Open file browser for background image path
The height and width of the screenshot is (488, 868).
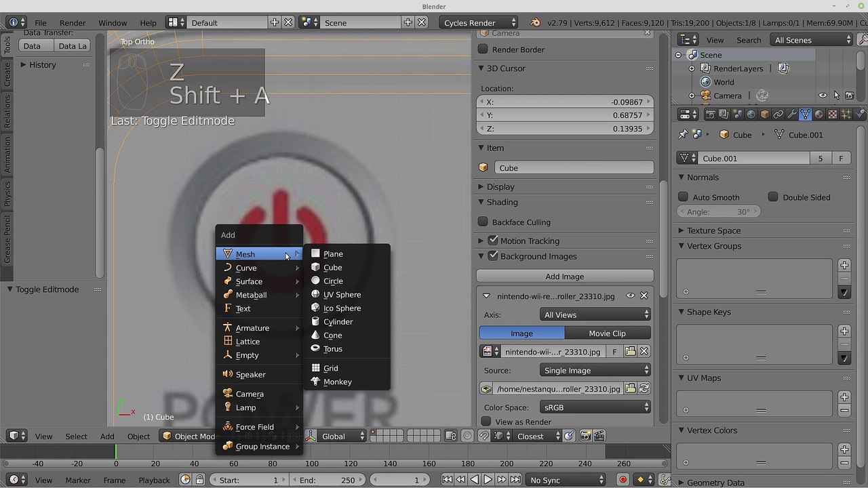coord(631,388)
